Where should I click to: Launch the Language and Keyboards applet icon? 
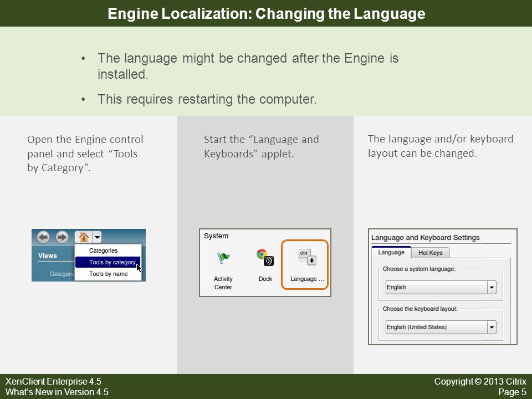(307, 257)
